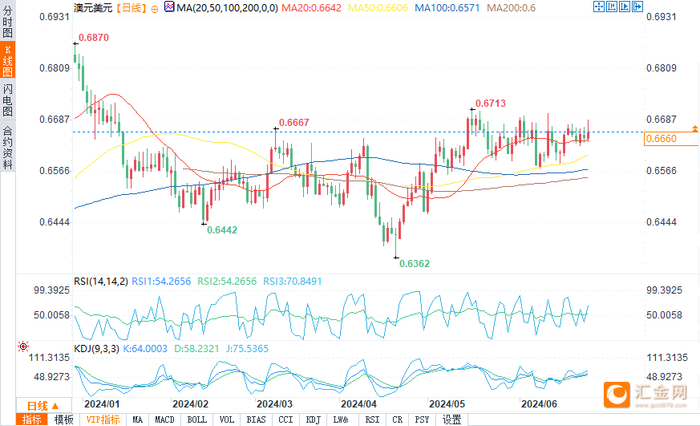Select the BOLL indicator button
Image resolution: width=700 pixels, height=426 pixels.
tap(197, 420)
